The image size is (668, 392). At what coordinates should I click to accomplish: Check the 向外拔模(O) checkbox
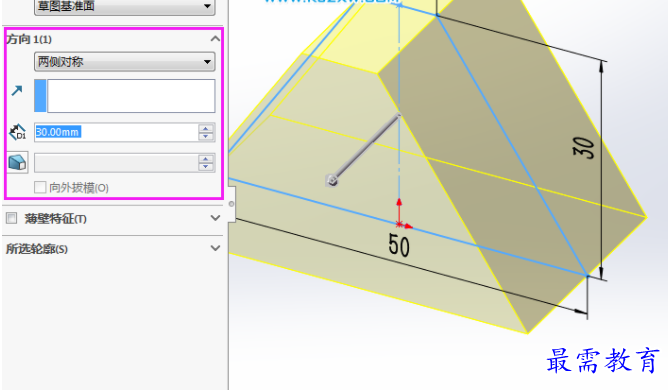click(40, 187)
